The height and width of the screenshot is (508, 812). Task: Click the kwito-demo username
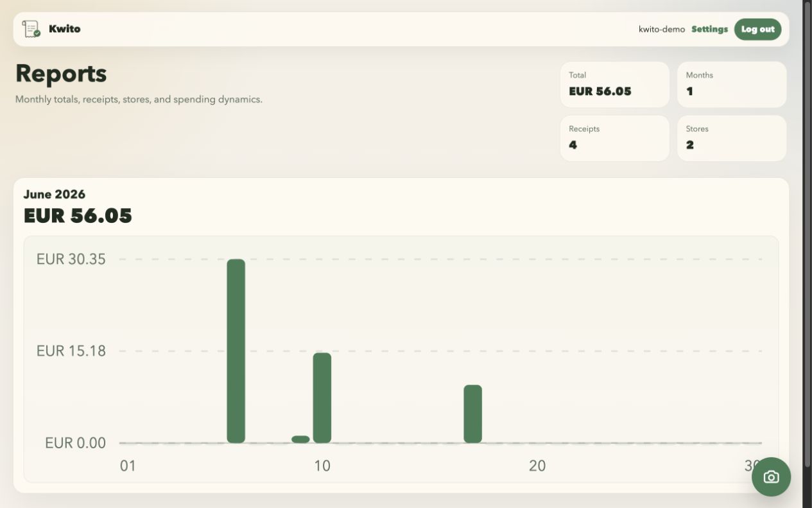[x=662, y=29]
